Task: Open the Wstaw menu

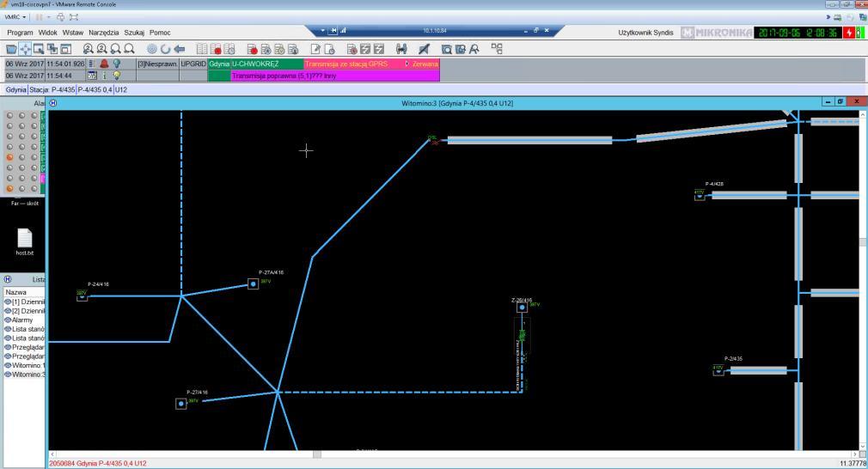Action: 72,33
